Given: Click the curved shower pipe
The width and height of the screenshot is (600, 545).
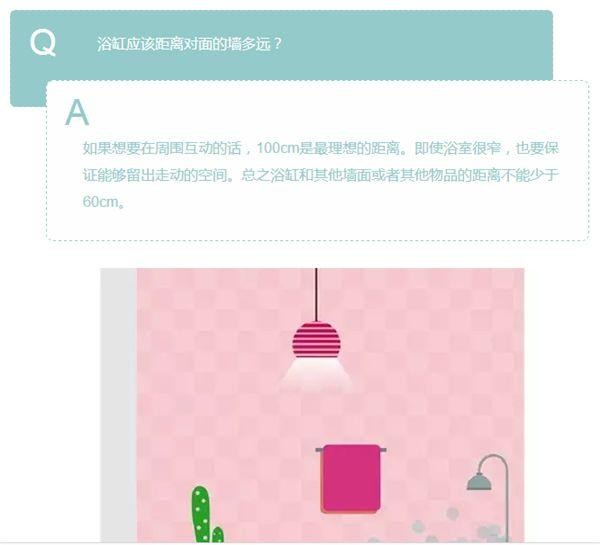Looking at the screenshot, I should 497,494.
